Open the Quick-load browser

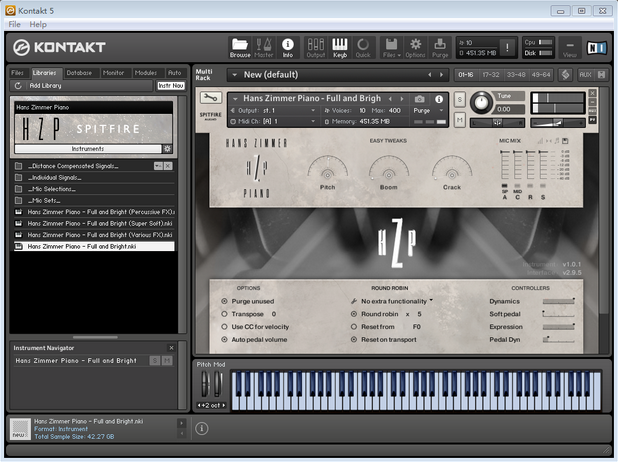[363, 48]
